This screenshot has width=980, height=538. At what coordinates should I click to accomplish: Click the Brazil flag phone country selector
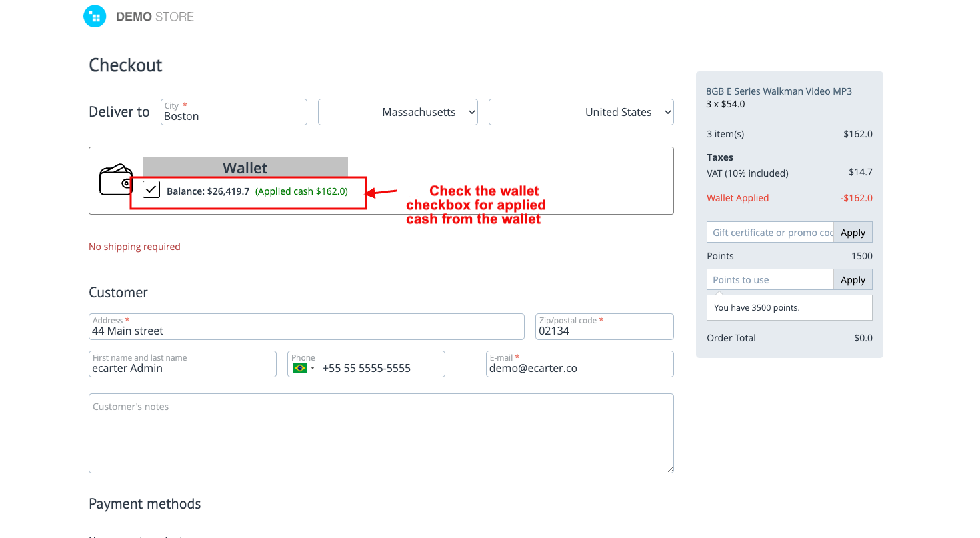[303, 368]
